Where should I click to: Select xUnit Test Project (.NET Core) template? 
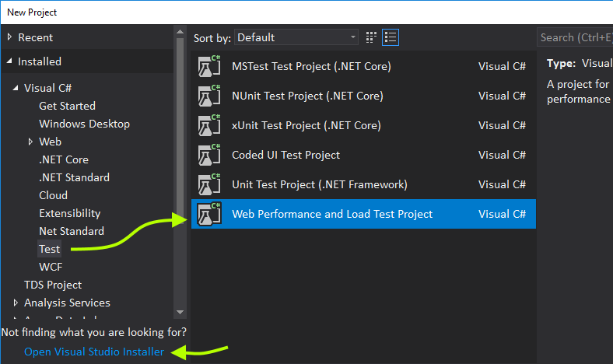pyautogui.click(x=363, y=125)
